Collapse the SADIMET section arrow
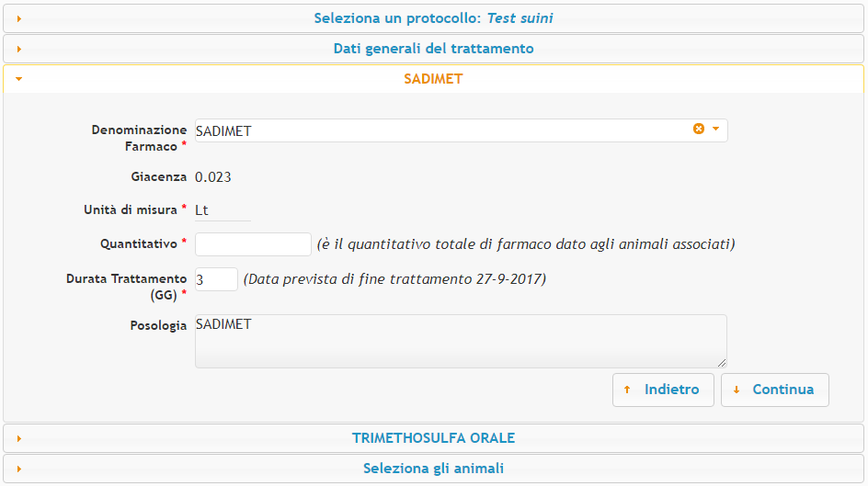The width and height of the screenshot is (868, 486). [18, 79]
